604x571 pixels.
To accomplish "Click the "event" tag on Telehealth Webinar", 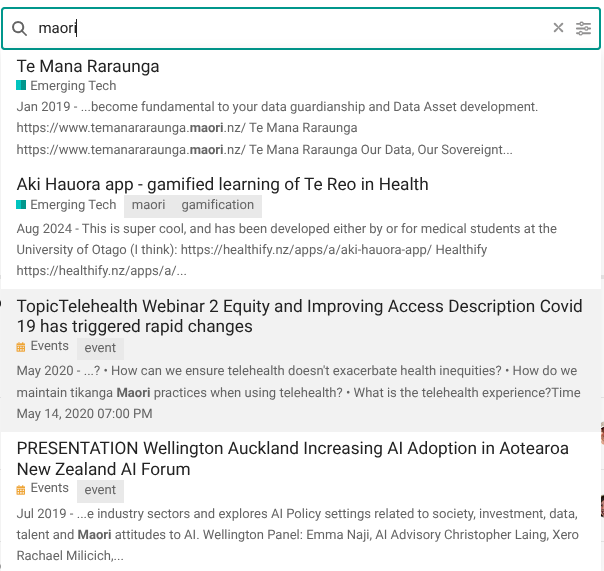I will 100,348.
